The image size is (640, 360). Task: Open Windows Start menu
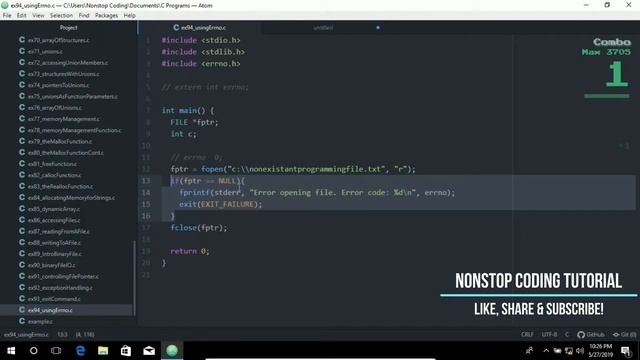[x=11, y=351]
